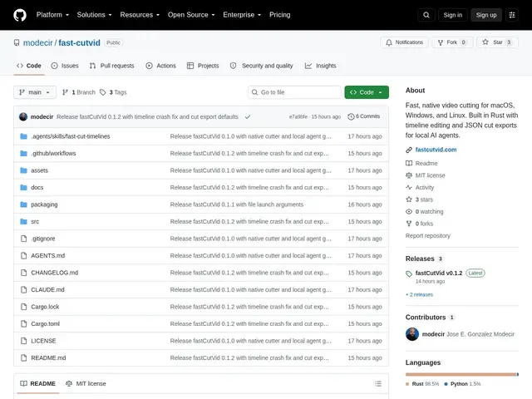Open the src folder
Image resolution: width=532 pixels, height=399 pixels.
[35, 222]
